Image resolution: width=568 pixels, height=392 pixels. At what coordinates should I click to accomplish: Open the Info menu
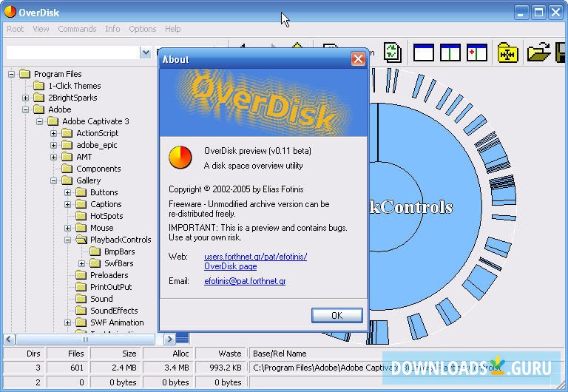(x=112, y=29)
